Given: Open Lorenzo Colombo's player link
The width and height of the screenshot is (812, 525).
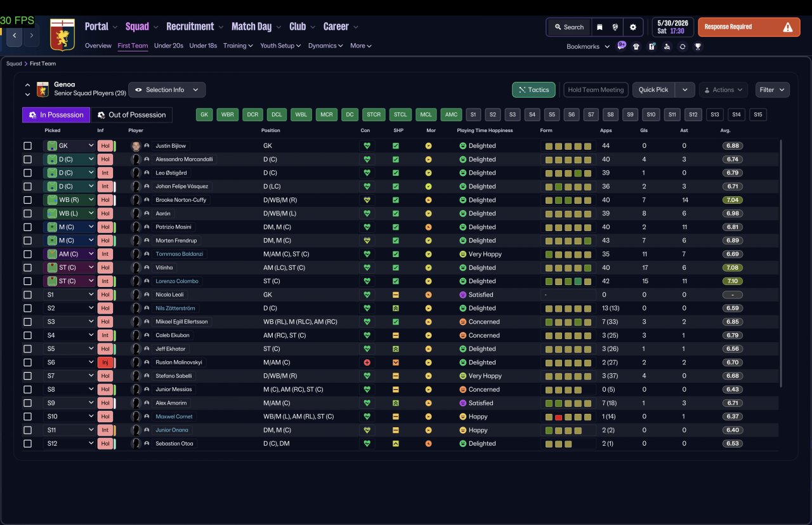Looking at the screenshot, I should [177, 281].
